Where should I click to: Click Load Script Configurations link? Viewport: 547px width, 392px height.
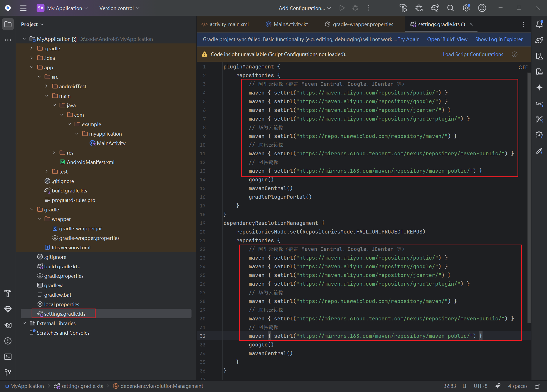coord(473,54)
